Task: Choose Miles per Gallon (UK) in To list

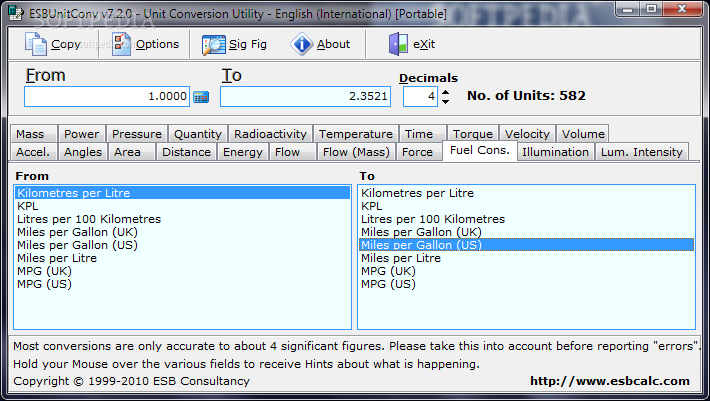Action: [526, 232]
